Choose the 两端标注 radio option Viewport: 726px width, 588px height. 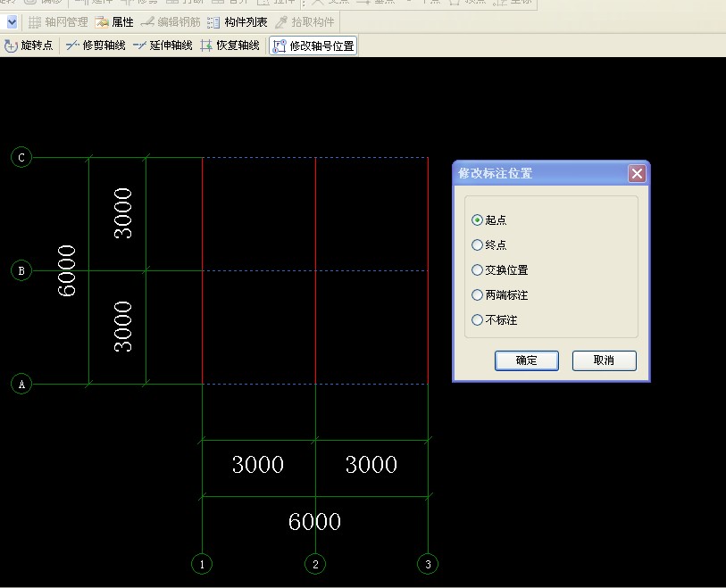point(499,294)
